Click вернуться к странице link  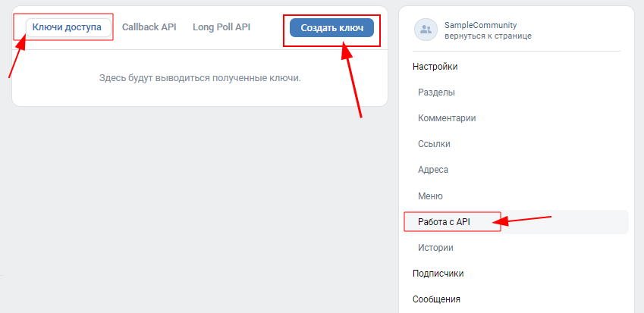(488, 36)
